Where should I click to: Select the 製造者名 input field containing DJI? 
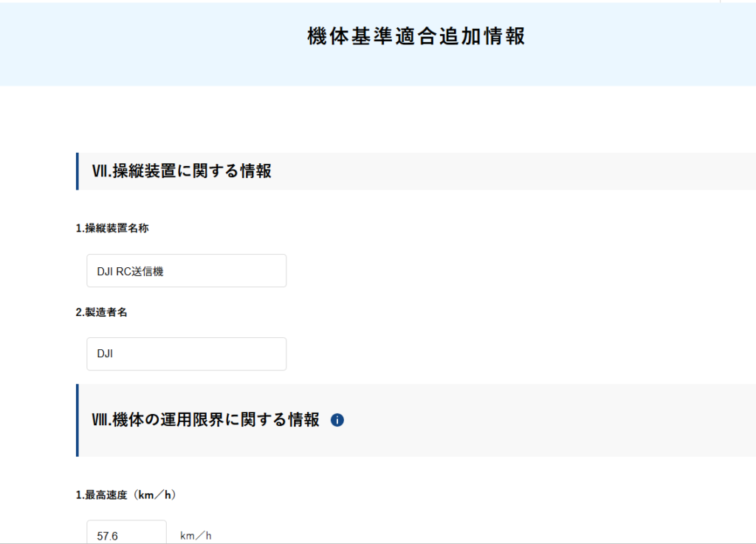[x=186, y=354]
